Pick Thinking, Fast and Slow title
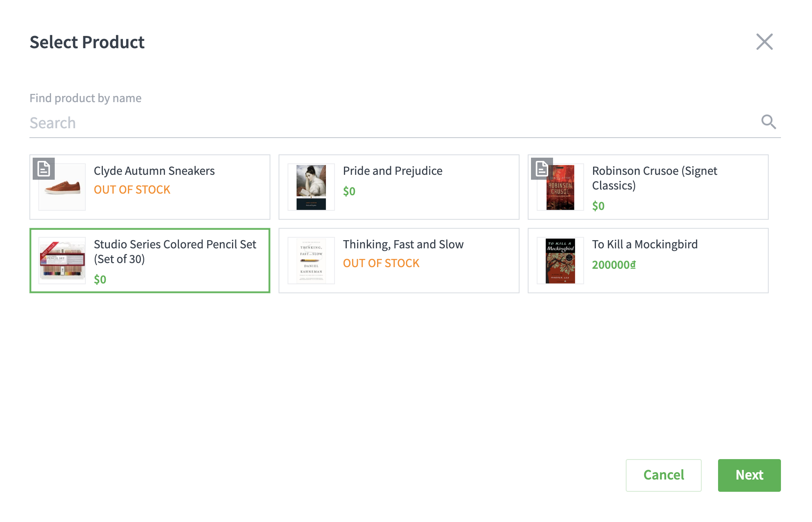 [x=403, y=244]
